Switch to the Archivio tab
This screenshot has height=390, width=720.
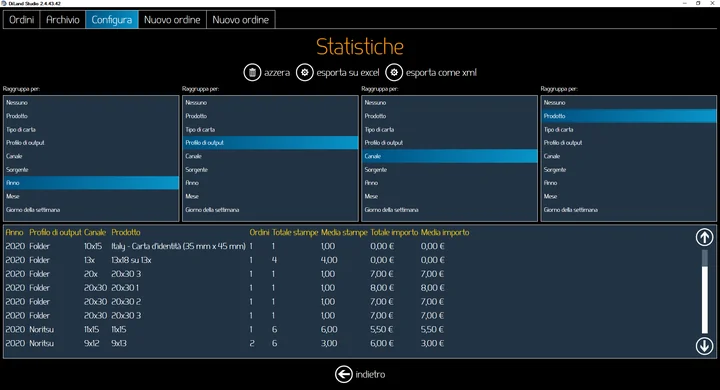click(x=63, y=20)
